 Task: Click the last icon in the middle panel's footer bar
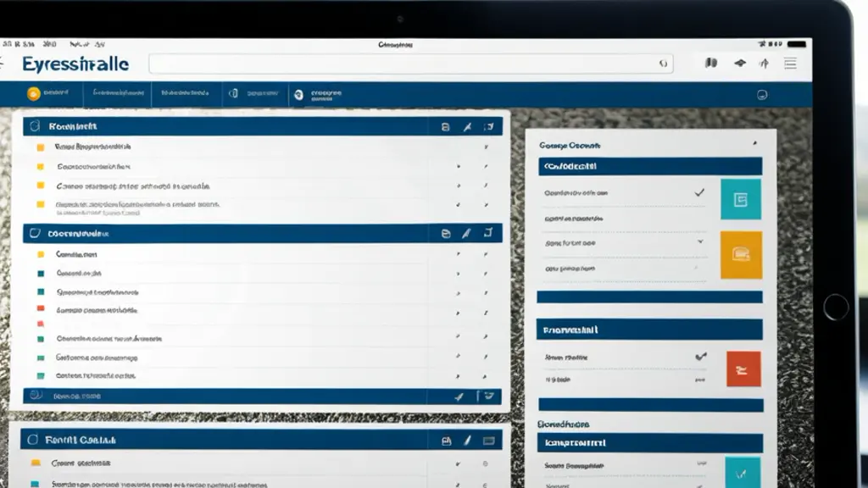point(488,396)
